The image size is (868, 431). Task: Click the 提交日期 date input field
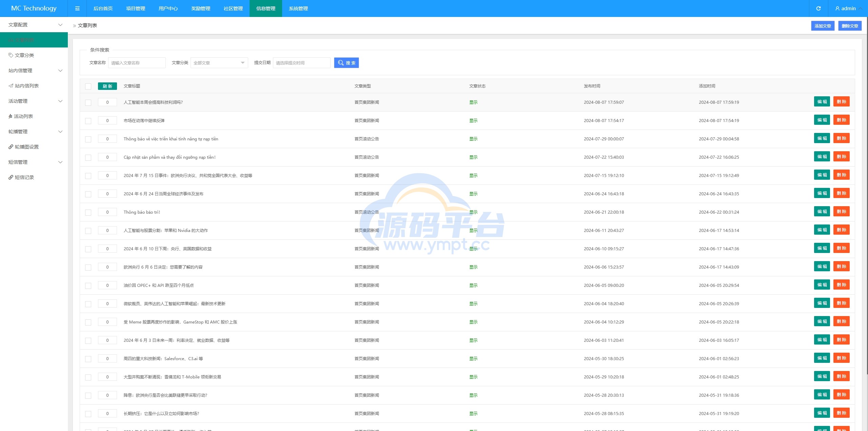(x=302, y=63)
